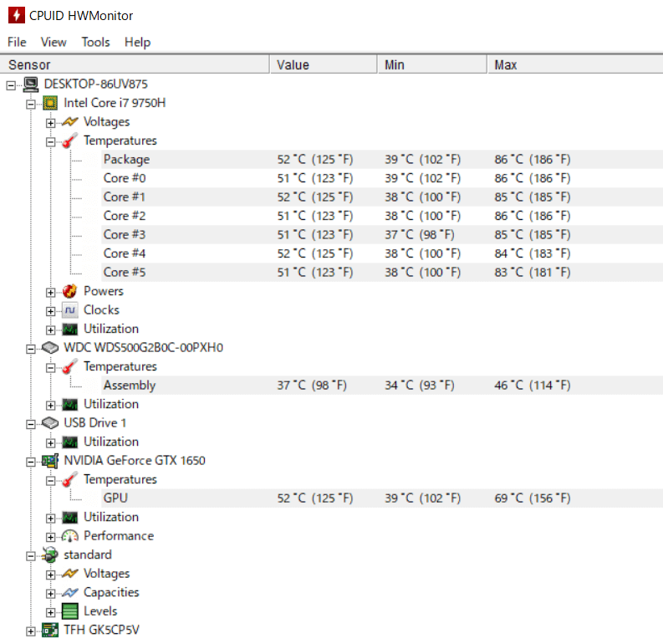663x644 pixels.
Task: Click the Performance gauge icon
Action: (x=69, y=536)
